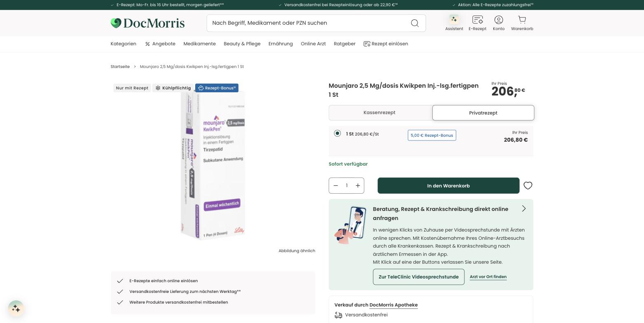Click Weitere Produkte versandkostenfrei mitbestellen text

point(179,302)
